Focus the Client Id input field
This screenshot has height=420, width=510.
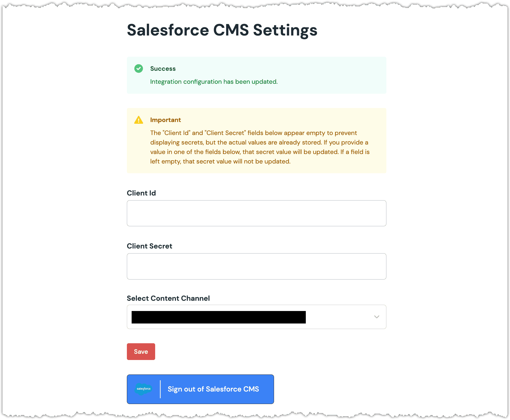pyautogui.click(x=257, y=213)
